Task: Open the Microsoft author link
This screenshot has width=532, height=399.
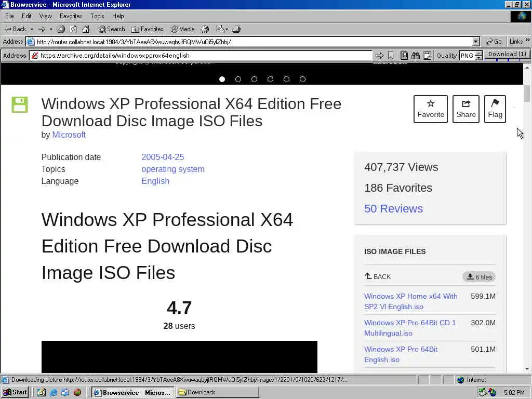Action: [69, 135]
